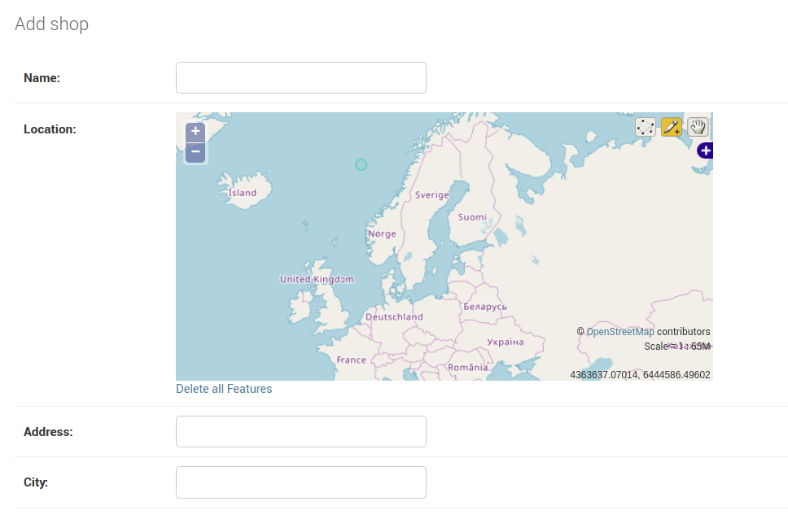Viewport: 788px width, 532px height.
Task: Zoom in on the map
Action: pos(195,132)
